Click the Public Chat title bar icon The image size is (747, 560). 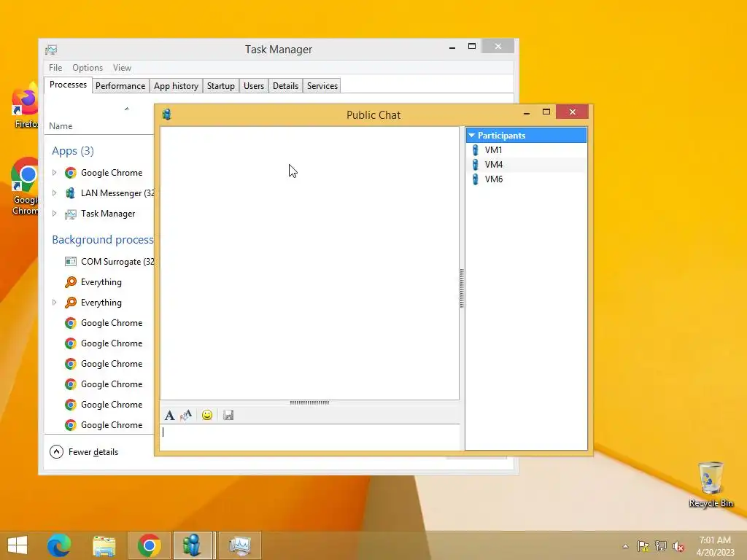(x=167, y=114)
